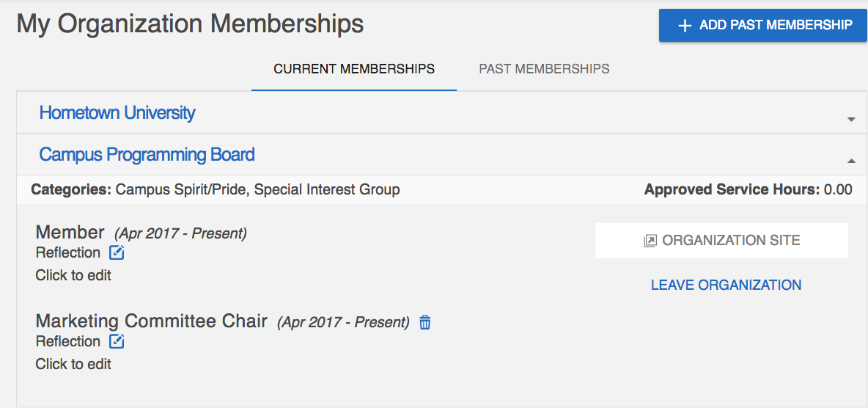This screenshot has width=868, height=408.
Task: Click 'Click to edit' under Member reflection
Action: point(73,275)
